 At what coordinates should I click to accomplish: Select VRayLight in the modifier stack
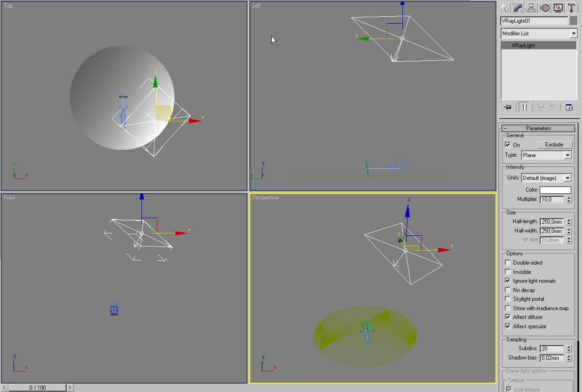pyautogui.click(x=523, y=46)
